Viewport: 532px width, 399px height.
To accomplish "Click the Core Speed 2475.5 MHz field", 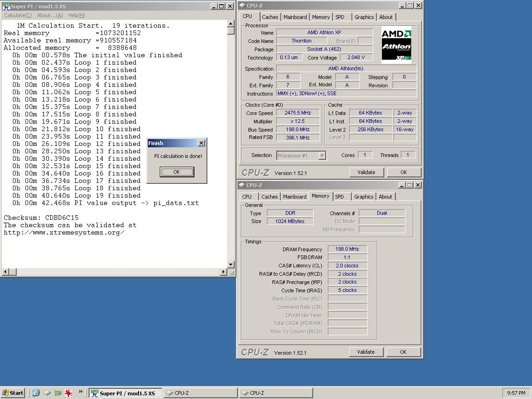I will [x=298, y=113].
